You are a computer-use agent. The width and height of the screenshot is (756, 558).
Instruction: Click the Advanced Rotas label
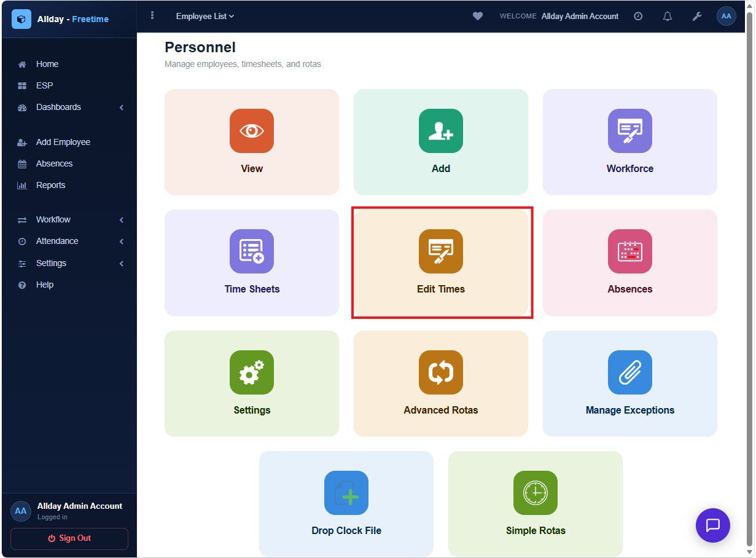(441, 410)
